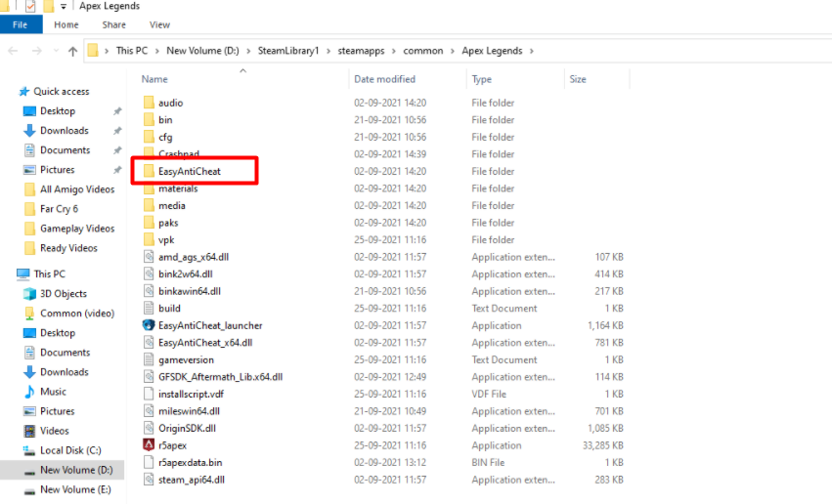Image resolution: width=832 pixels, height=504 pixels.
Task: Expand chevron after 'This PC' breadcrumb
Action: (157, 51)
